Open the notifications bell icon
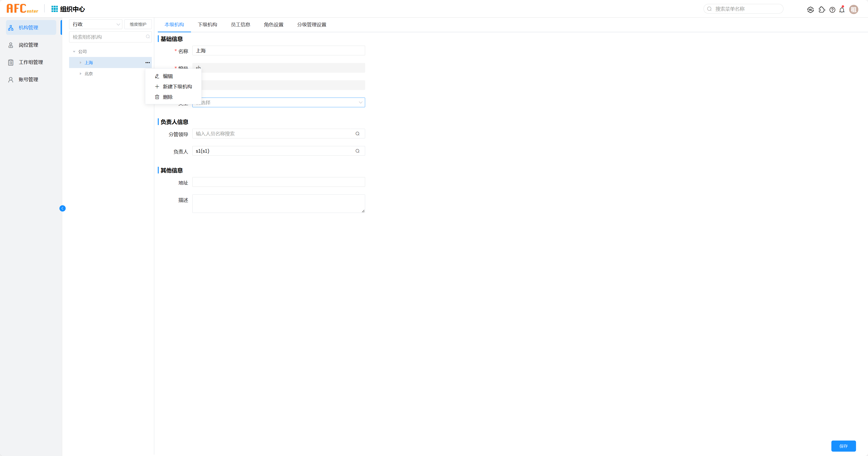Image resolution: width=868 pixels, height=456 pixels. click(842, 10)
